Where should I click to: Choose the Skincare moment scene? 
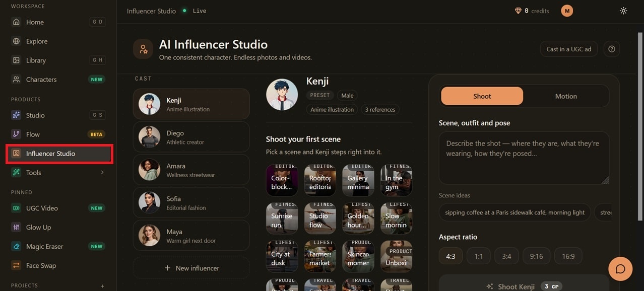coord(358,257)
